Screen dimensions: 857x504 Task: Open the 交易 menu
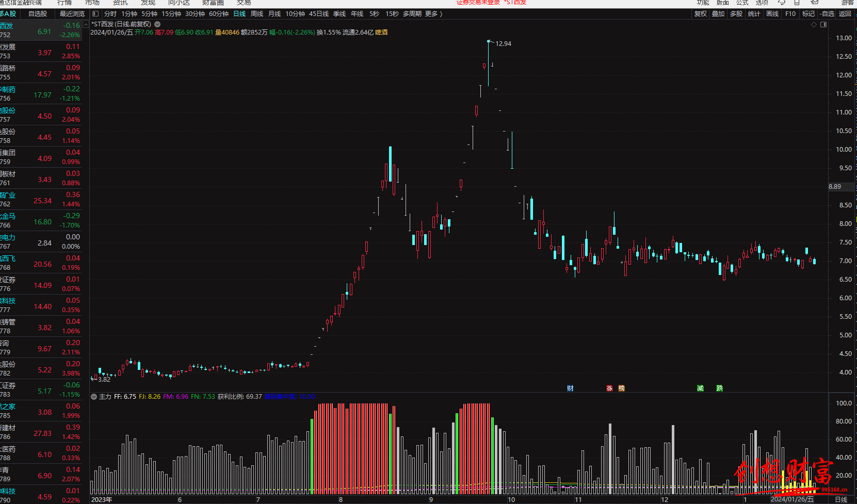[x=244, y=3]
